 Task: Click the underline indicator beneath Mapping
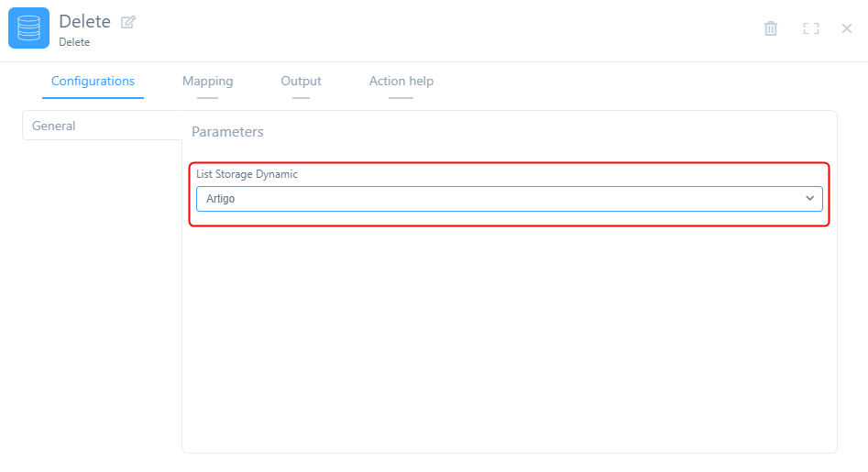point(207,97)
